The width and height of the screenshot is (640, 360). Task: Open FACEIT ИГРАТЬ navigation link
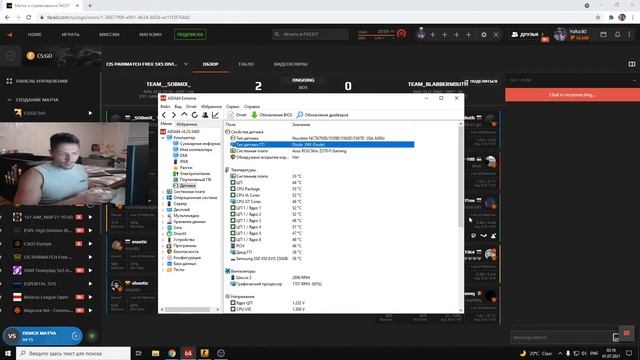click(x=70, y=35)
